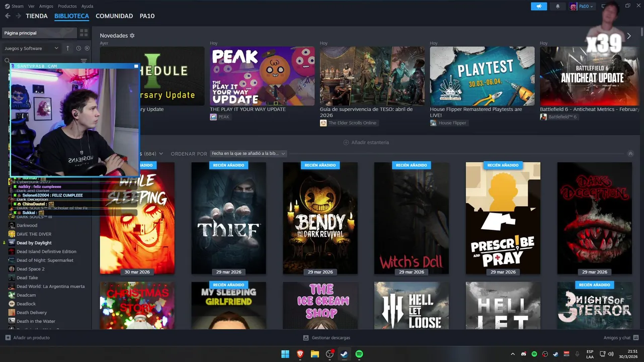Open Prescribe and Pray game cover
Viewport: 644px width, 362px height.
pyautogui.click(x=503, y=218)
